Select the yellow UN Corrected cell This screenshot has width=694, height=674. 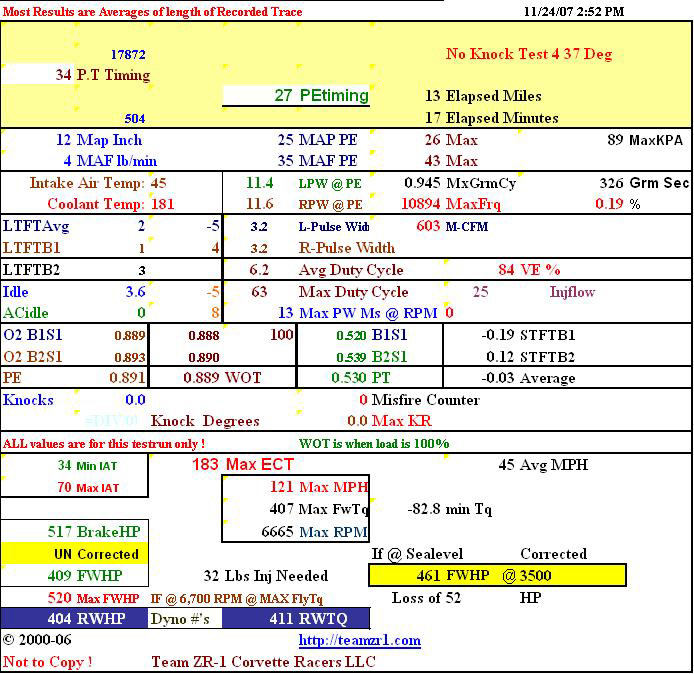(75, 553)
